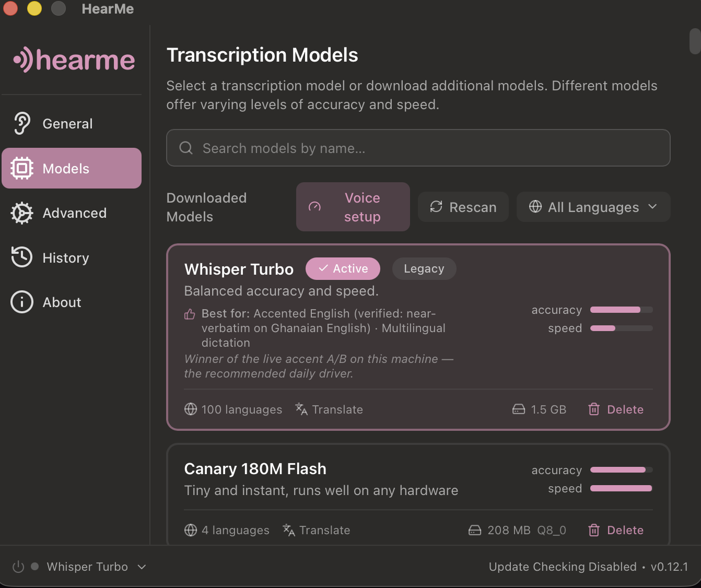This screenshot has width=701, height=588.
Task: Click Canary 180M Flash accuracy bar
Action: [x=622, y=470]
